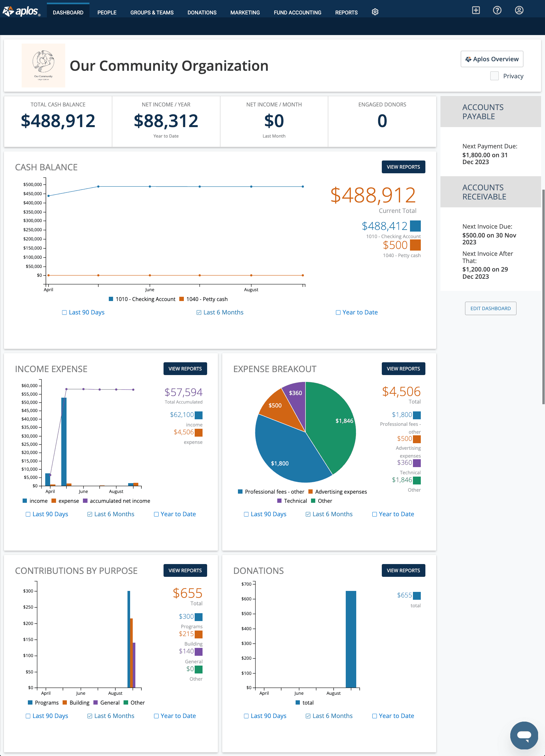Toggle the Privacy checkbox
This screenshot has width=545, height=756.
(x=494, y=76)
